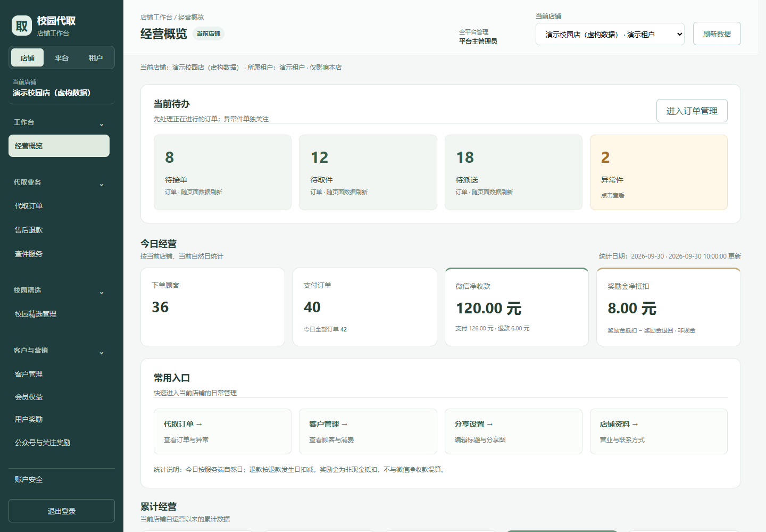Click the 店铺工作台 breadcrumb
Image resolution: width=766 pixels, height=532 pixels.
tap(156, 18)
